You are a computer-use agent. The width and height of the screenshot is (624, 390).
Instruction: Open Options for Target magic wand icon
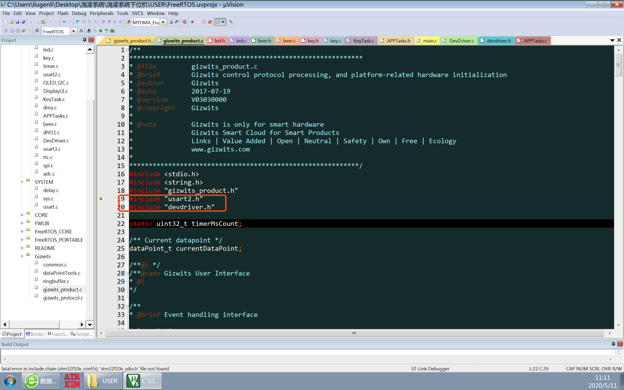(81, 31)
